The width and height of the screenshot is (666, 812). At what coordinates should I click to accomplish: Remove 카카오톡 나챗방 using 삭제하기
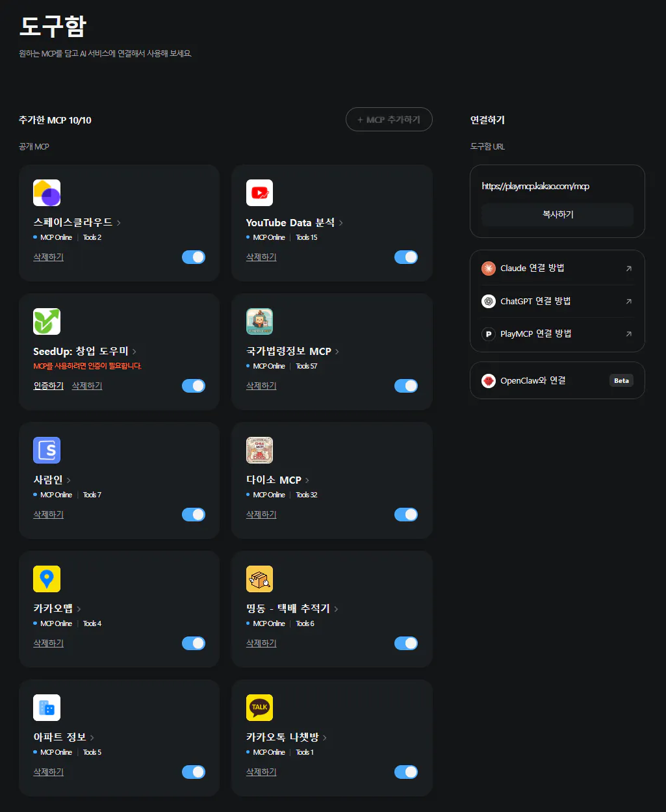click(x=261, y=772)
